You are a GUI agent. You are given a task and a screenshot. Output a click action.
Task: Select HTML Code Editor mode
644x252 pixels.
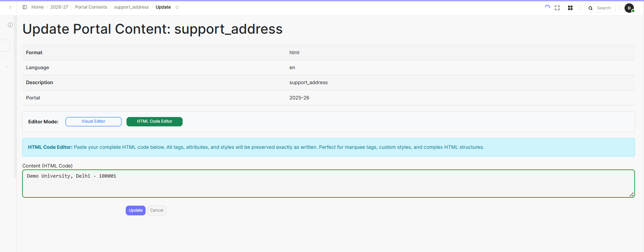(154, 122)
